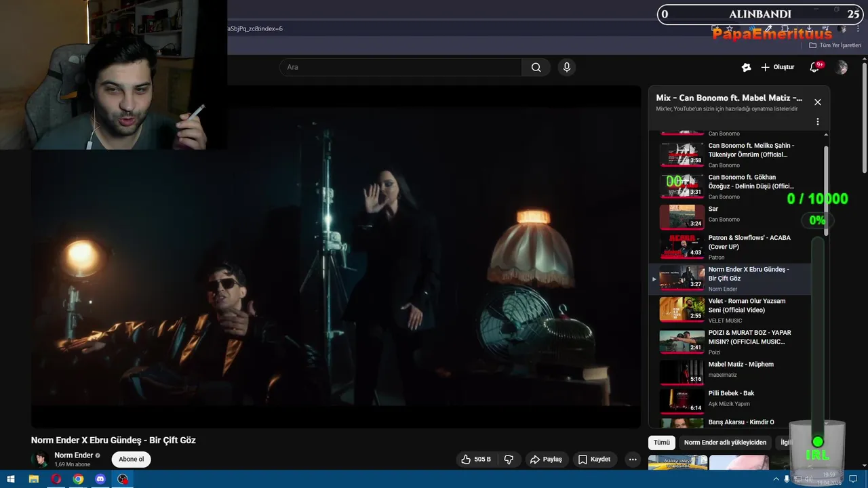Open Discord from taskbar
This screenshot has height=488, width=868.
tap(100, 479)
